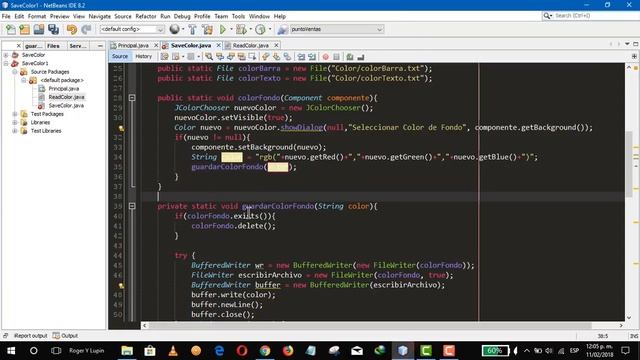
Task: Minimize the projects panel
Action: click(100, 46)
